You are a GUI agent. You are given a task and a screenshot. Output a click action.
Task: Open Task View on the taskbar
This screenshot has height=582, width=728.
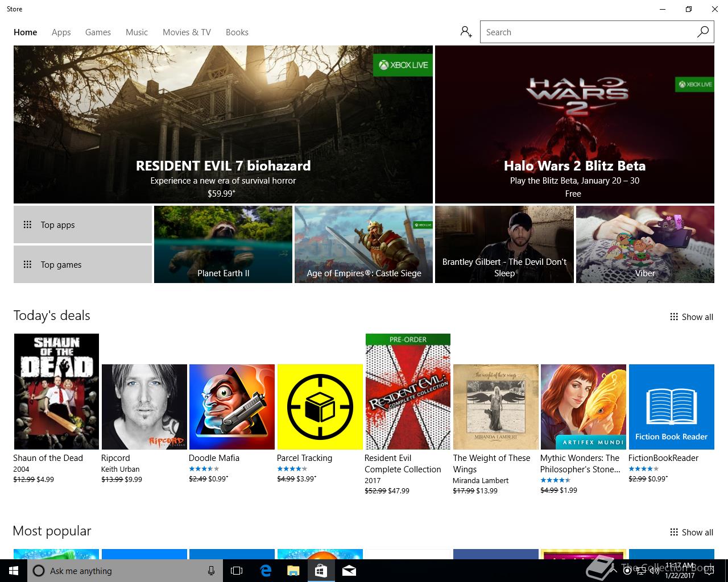(x=237, y=571)
